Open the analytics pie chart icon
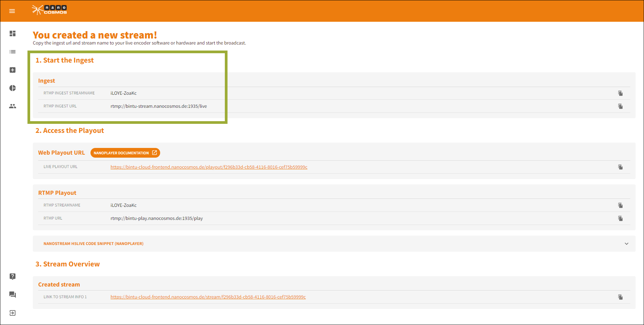 coord(13,88)
